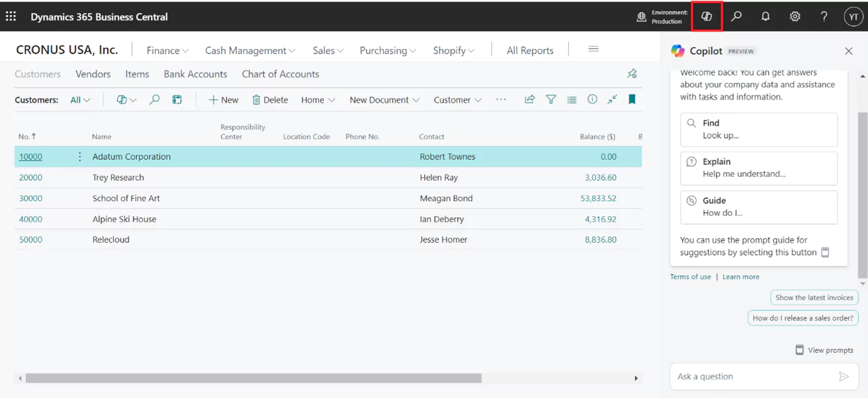868x398 pixels.
Task: Toggle the bookmark icon
Action: tap(632, 99)
